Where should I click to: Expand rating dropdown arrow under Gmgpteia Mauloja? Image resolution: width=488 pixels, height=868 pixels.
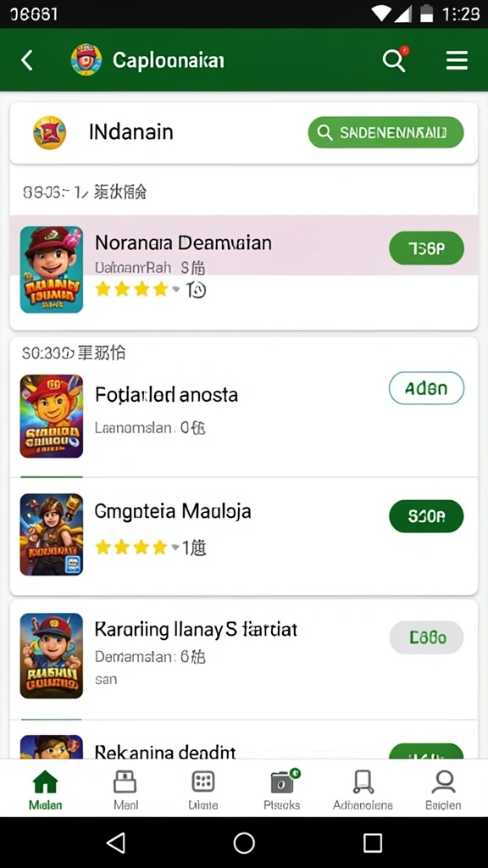click(x=175, y=548)
